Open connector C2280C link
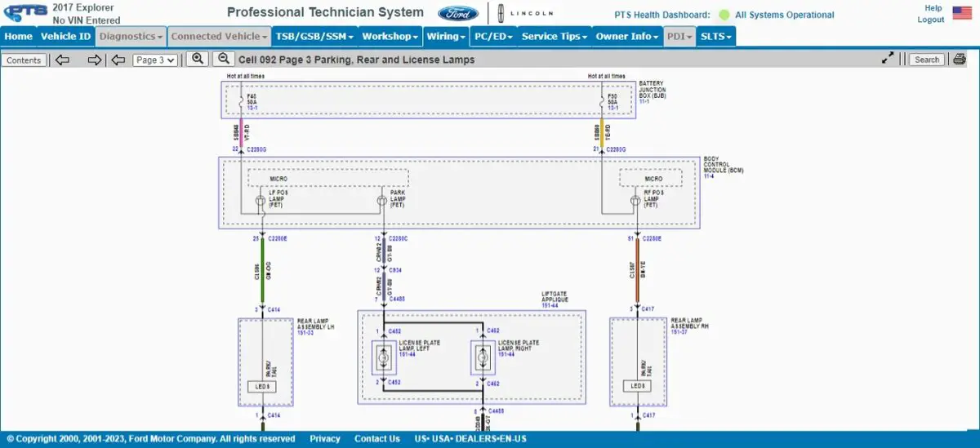Screen dimensions: 980x448 click(x=398, y=238)
